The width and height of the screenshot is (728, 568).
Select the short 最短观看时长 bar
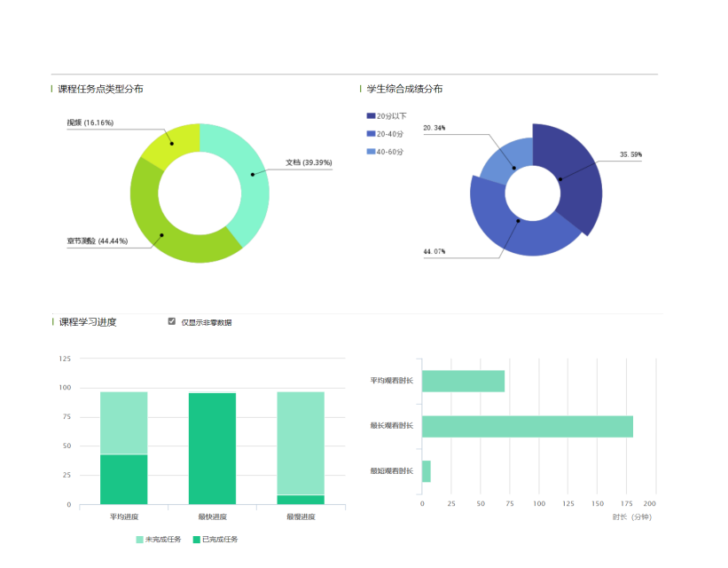pyautogui.click(x=427, y=471)
